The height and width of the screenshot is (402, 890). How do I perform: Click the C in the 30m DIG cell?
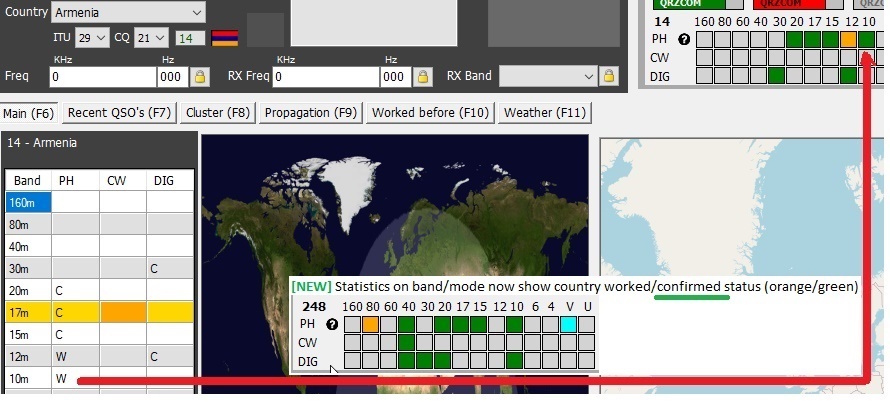(x=154, y=269)
